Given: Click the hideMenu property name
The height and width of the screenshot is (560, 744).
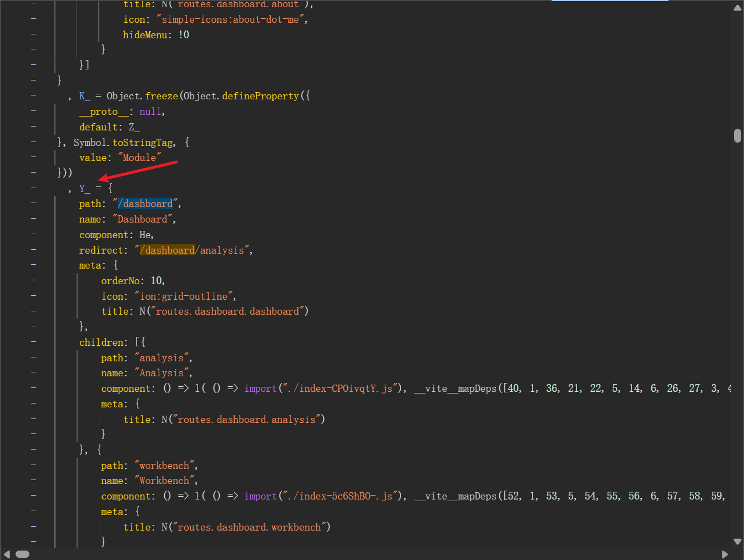Looking at the screenshot, I should point(145,35).
